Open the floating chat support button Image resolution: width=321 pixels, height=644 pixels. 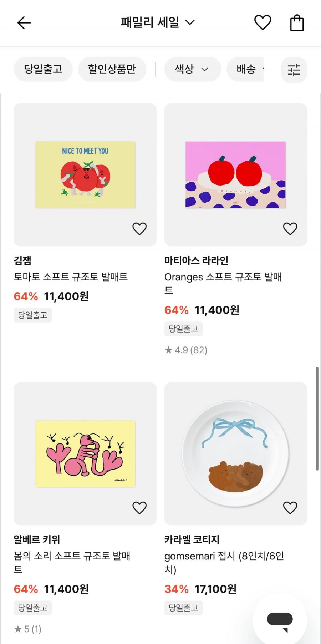click(280, 621)
